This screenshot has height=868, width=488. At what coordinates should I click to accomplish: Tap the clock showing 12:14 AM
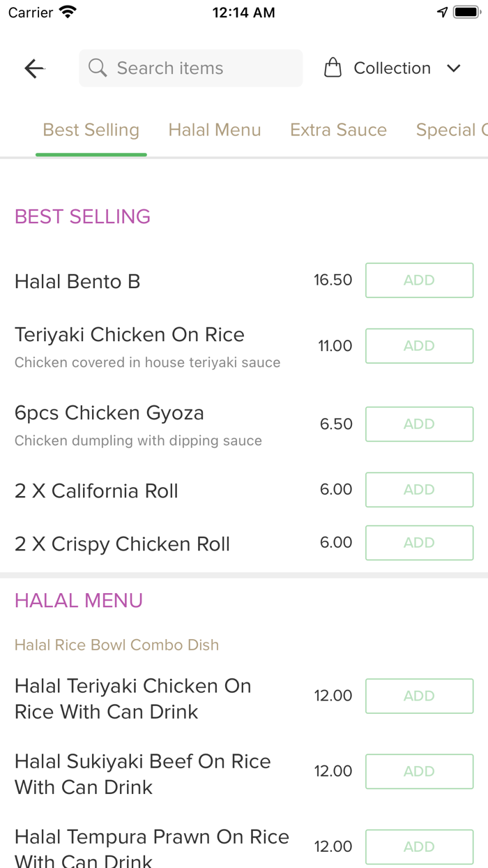pyautogui.click(x=243, y=11)
